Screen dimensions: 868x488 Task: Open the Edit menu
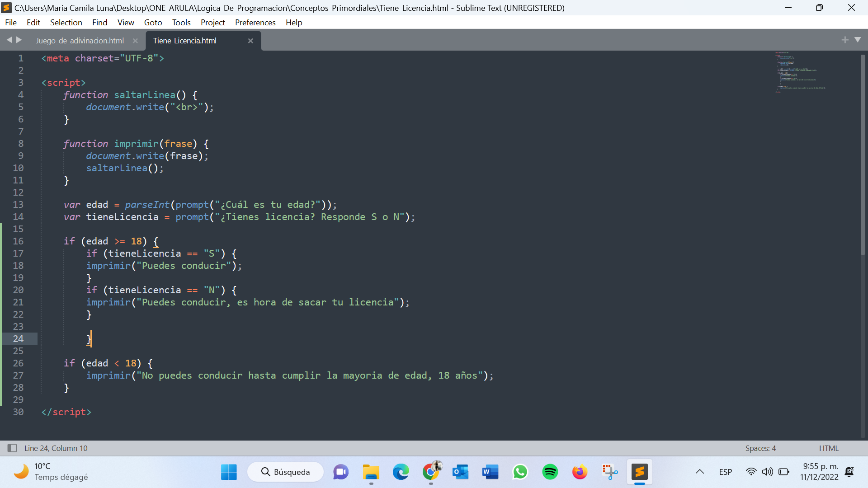click(x=32, y=22)
